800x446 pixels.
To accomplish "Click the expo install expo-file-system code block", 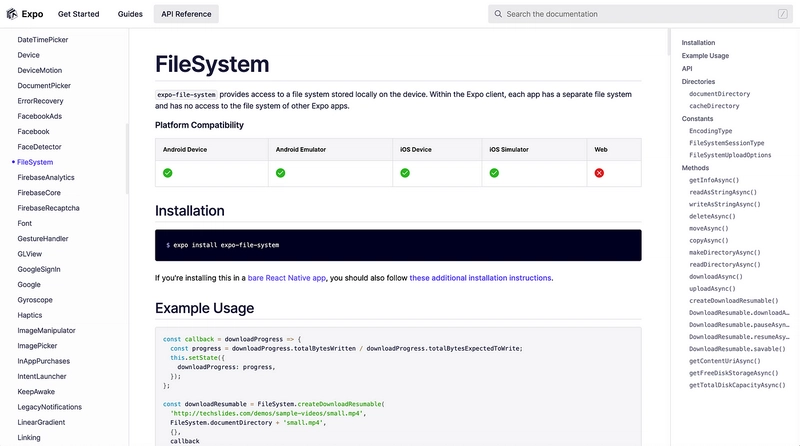I will [398, 245].
